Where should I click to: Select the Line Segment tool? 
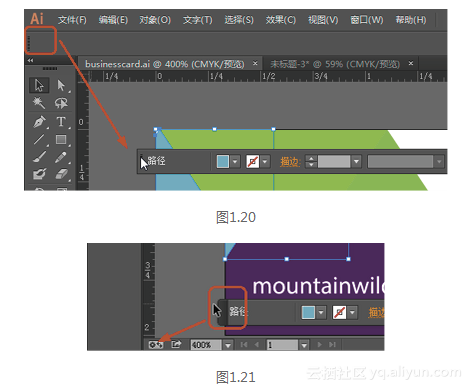point(39,139)
